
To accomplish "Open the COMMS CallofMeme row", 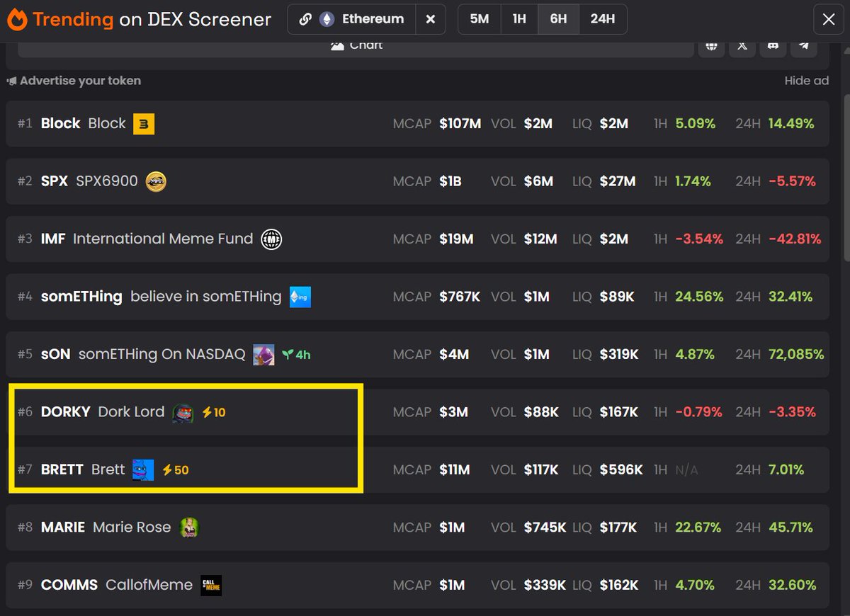I will point(417,585).
